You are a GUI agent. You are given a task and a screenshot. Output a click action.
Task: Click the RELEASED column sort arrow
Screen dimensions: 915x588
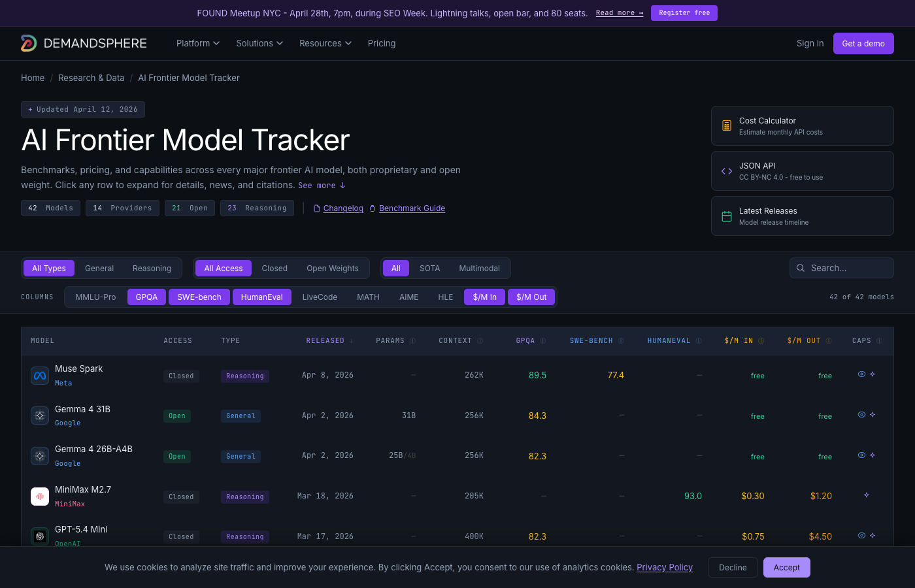coord(352,340)
